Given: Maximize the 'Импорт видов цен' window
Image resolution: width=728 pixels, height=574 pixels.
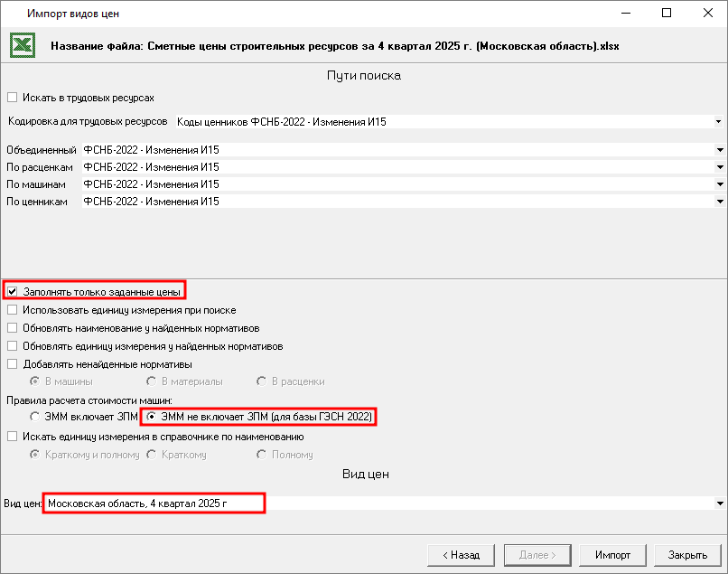Looking at the screenshot, I should click(667, 13).
